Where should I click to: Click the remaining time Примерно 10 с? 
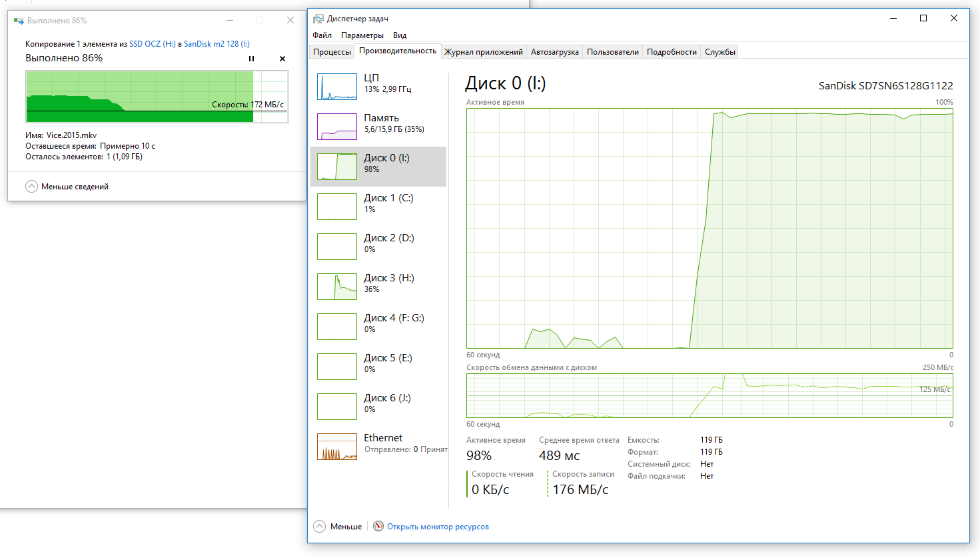(127, 146)
